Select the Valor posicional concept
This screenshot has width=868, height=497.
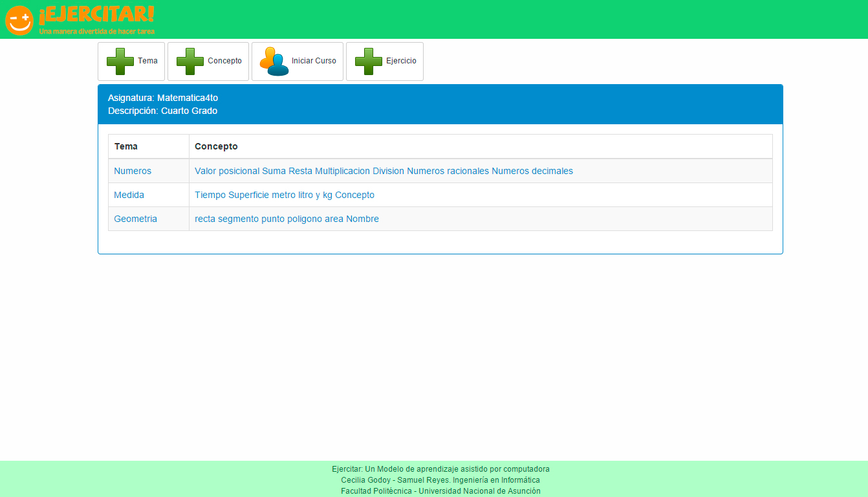coord(226,171)
